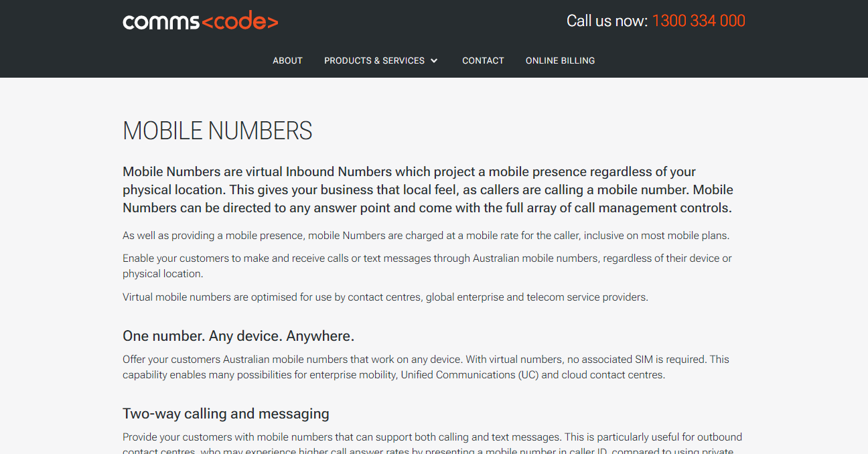Click the MOBILE NUMBERS page heading

point(217,131)
